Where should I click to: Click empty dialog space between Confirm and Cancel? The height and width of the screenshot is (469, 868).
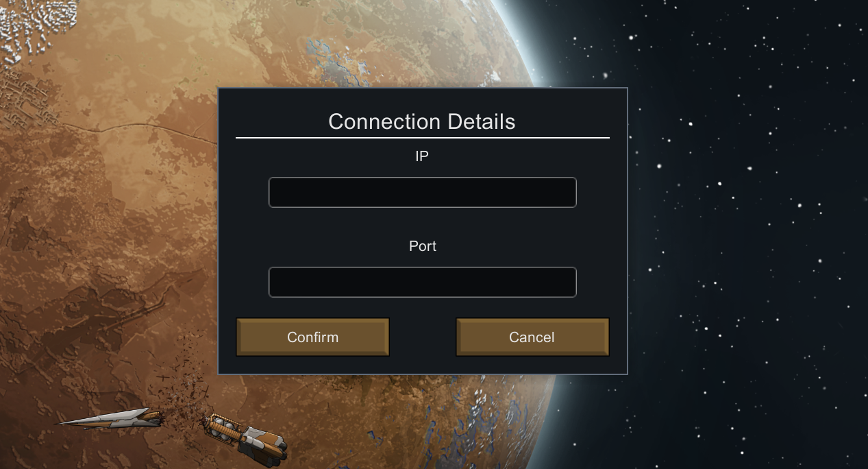click(423, 337)
